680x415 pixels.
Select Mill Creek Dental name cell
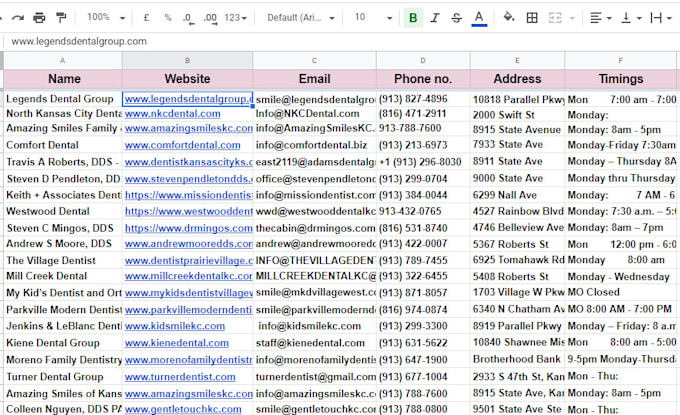pos(63,276)
